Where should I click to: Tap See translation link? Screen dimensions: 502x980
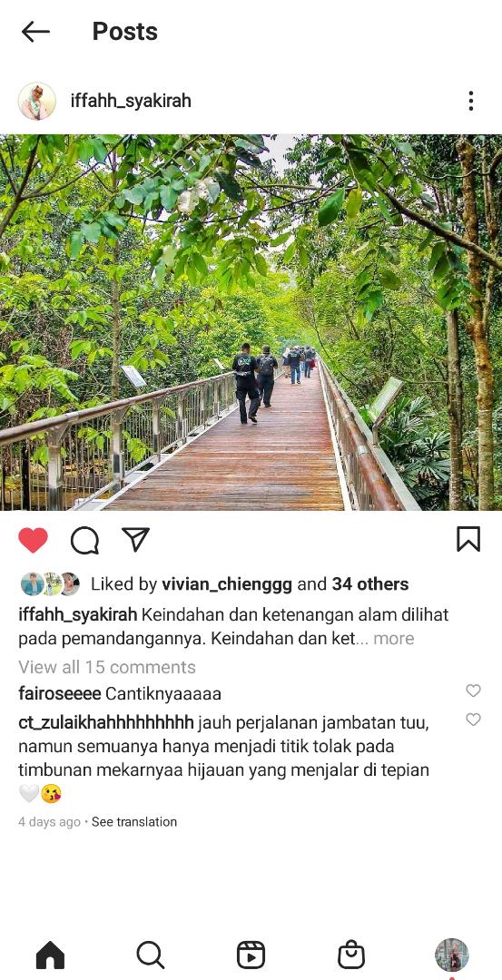134,822
